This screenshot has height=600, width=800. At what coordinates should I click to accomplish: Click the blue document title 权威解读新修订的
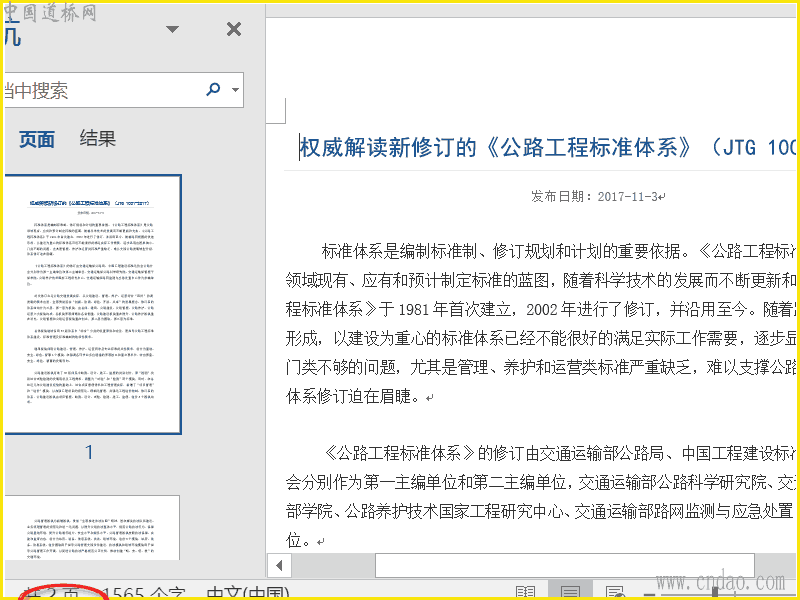click(x=548, y=148)
